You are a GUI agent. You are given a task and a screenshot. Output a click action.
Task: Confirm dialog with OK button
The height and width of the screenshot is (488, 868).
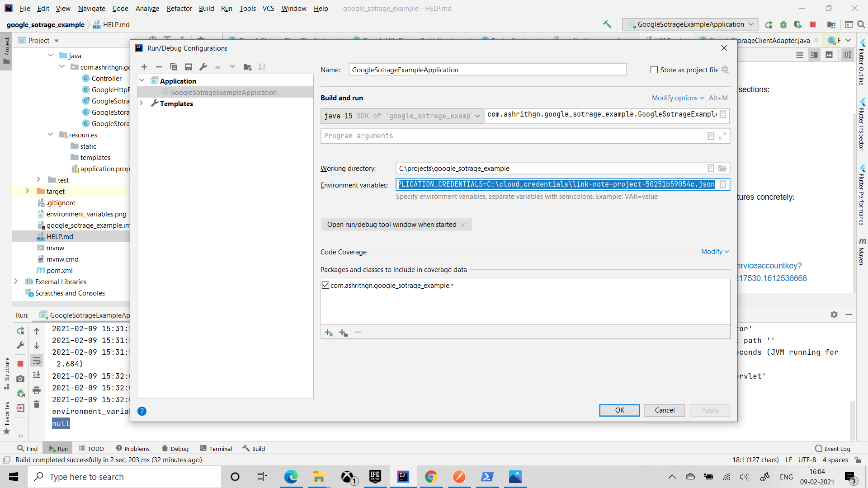[619, 410]
